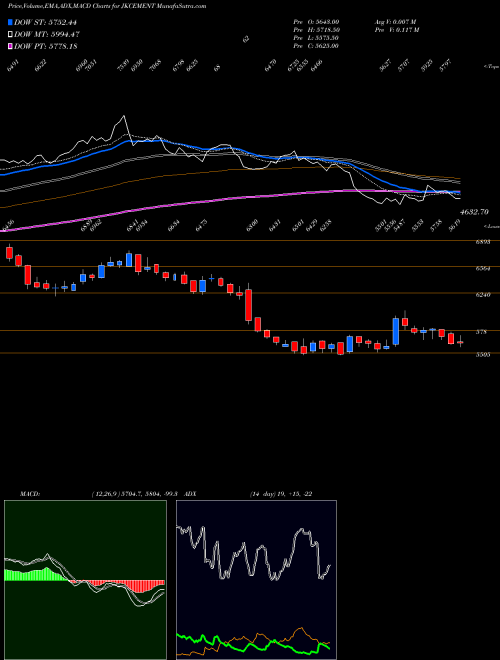Click the 'Pre L: 5573.50' value

(x=316, y=37)
